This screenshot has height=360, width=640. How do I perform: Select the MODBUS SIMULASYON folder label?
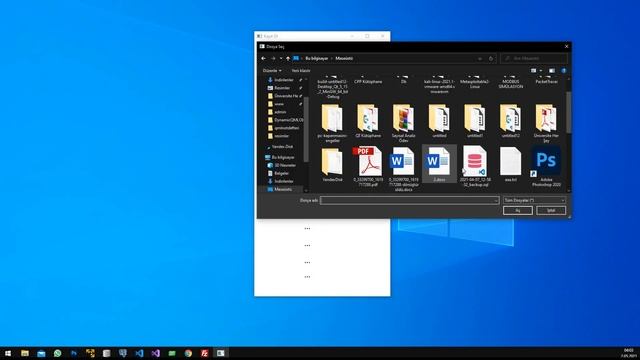point(510,84)
